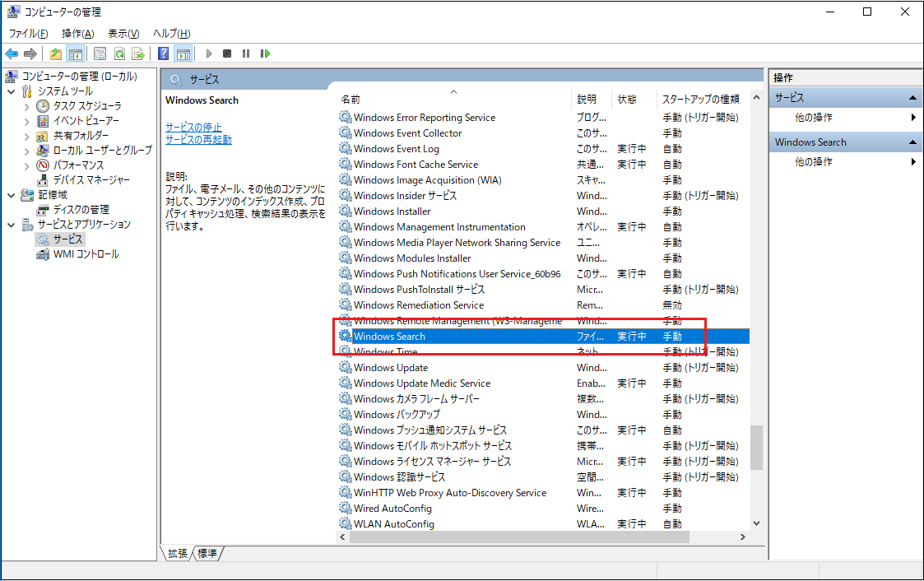
Task: Click the horizontal scrollbar right arrow
Action: tap(742, 537)
